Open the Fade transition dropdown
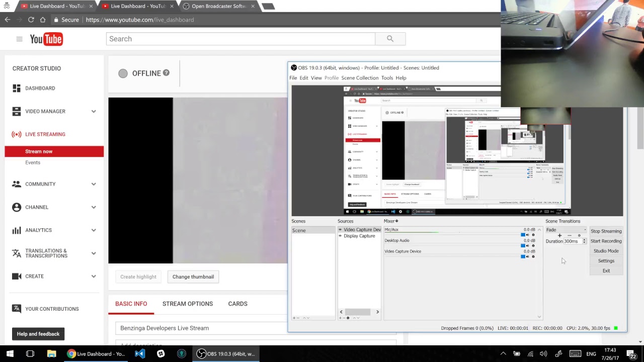Screen dimensions: 644x362 pyautogui.click(x=566, y=230)
